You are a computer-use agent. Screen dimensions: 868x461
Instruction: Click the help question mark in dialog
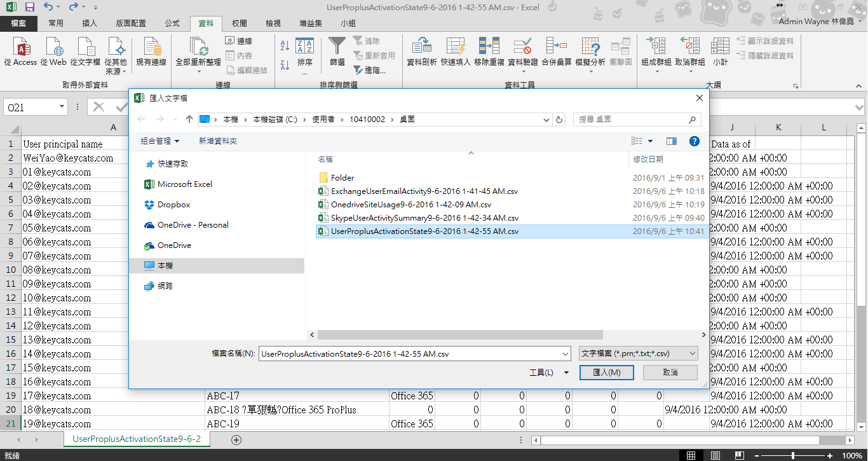695,141
